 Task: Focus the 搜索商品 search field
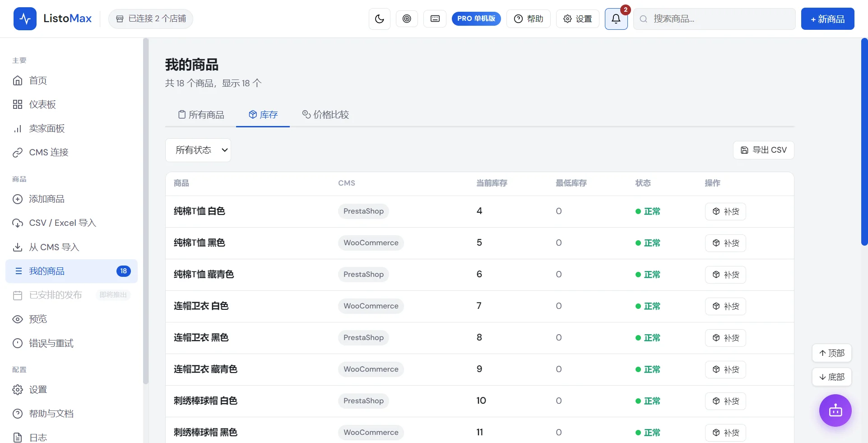714,19
